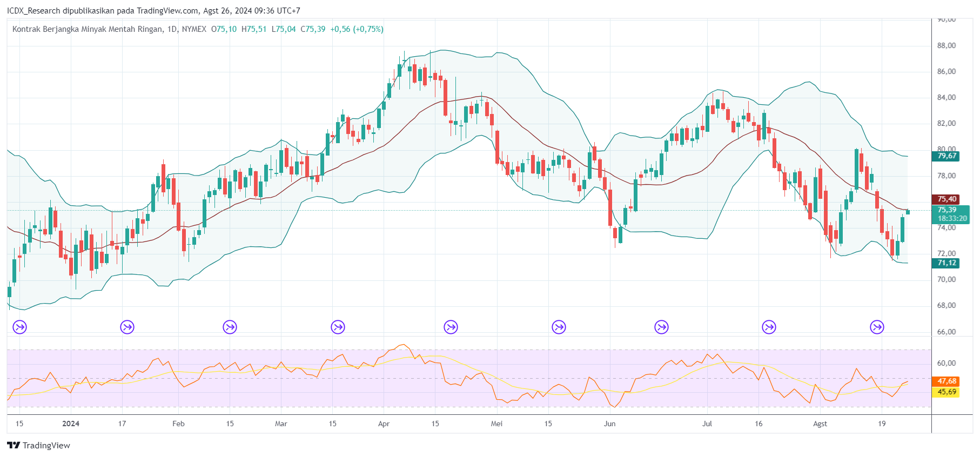Click the orange oscillator value tag 47,68
Screen dimensions: 980x457
click(x=946, y=381)
